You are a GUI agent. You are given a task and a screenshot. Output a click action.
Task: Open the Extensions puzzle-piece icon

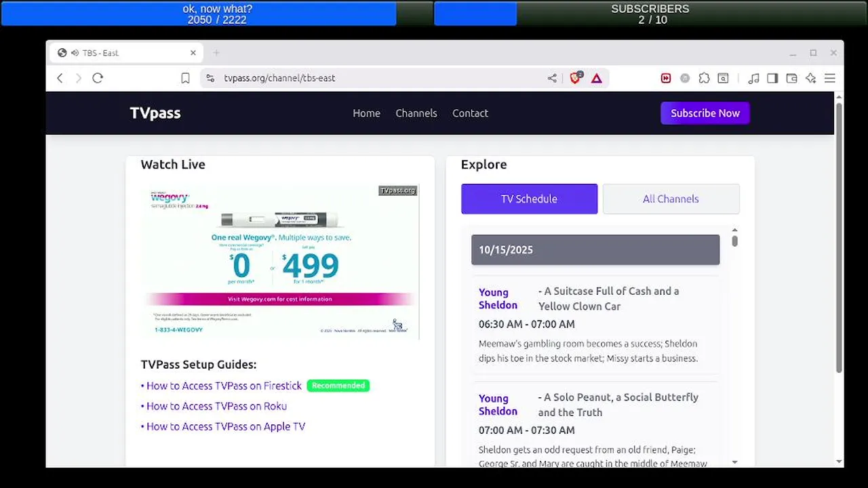click(x=704, y=78)
